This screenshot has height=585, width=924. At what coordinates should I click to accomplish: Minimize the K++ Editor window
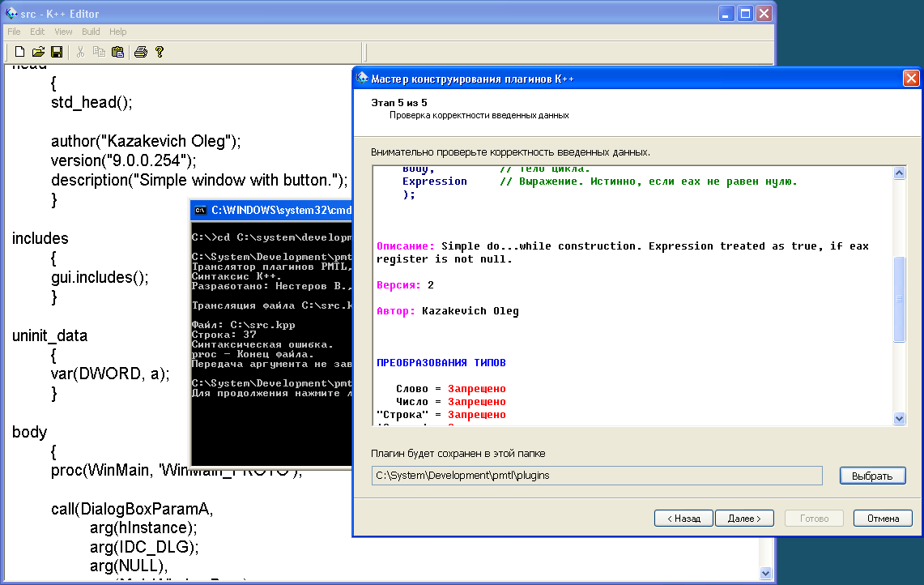click(726, 13)
